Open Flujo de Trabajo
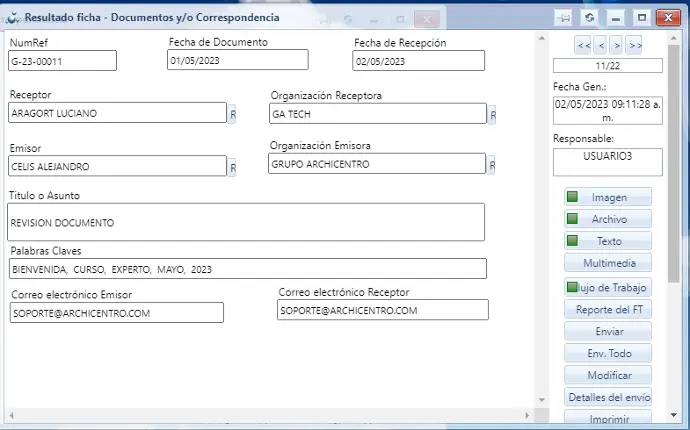The image size is (690, 430). (608, 287)
